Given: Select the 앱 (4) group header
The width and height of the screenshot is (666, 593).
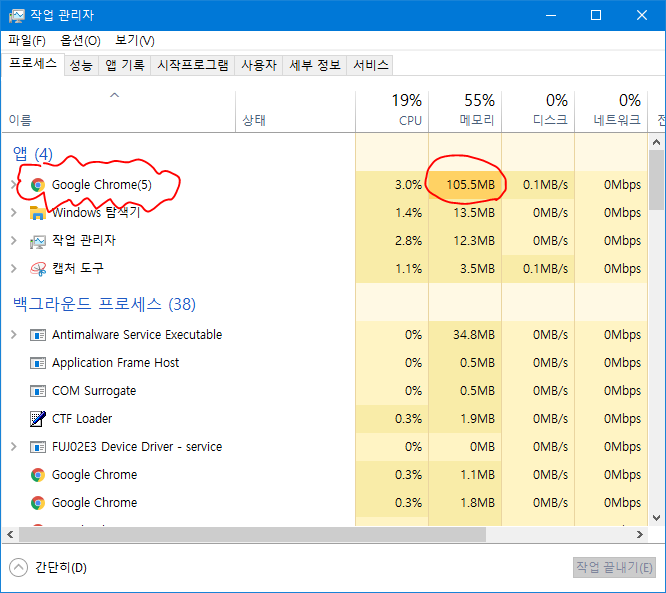Looking at the screenshot, I should (33, 154).
